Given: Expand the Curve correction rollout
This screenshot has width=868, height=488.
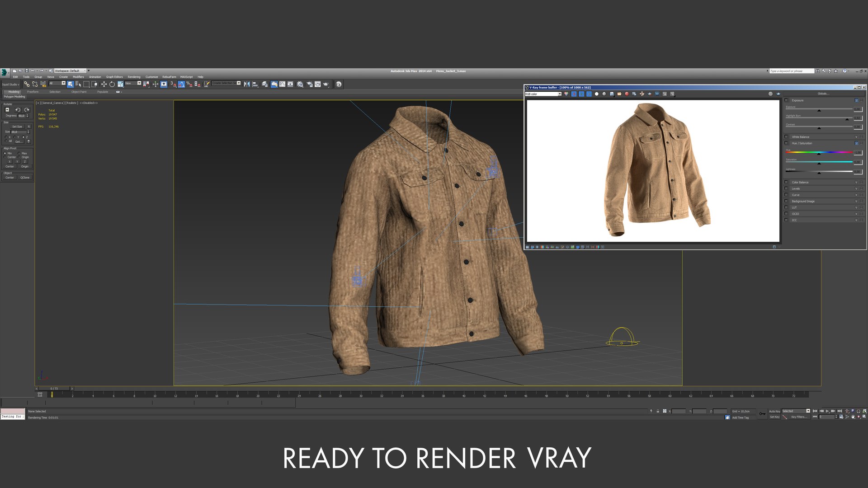Looking at the screenshot, I should (x=856, y=195).
